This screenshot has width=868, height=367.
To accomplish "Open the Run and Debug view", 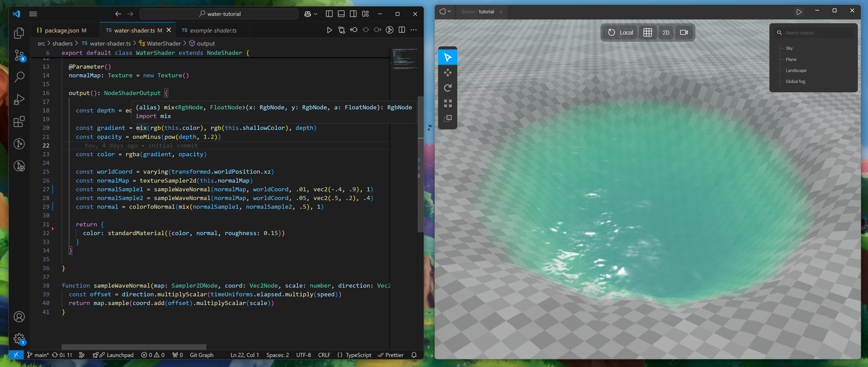I will pyautogui.click(x=19, y=99).
